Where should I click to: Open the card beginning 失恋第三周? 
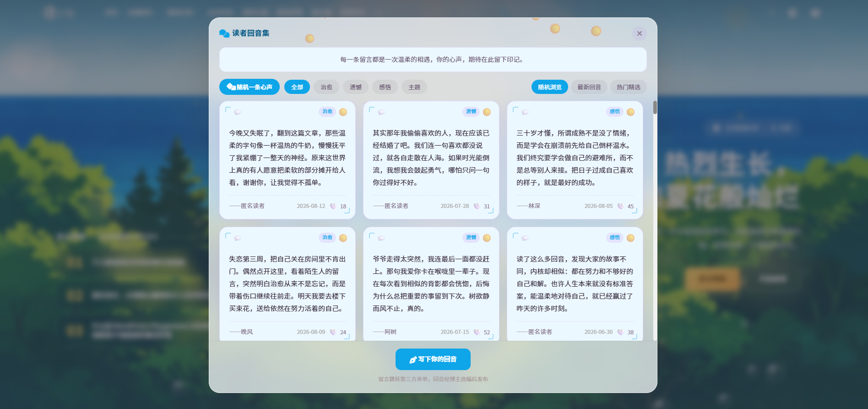point(288,284)
